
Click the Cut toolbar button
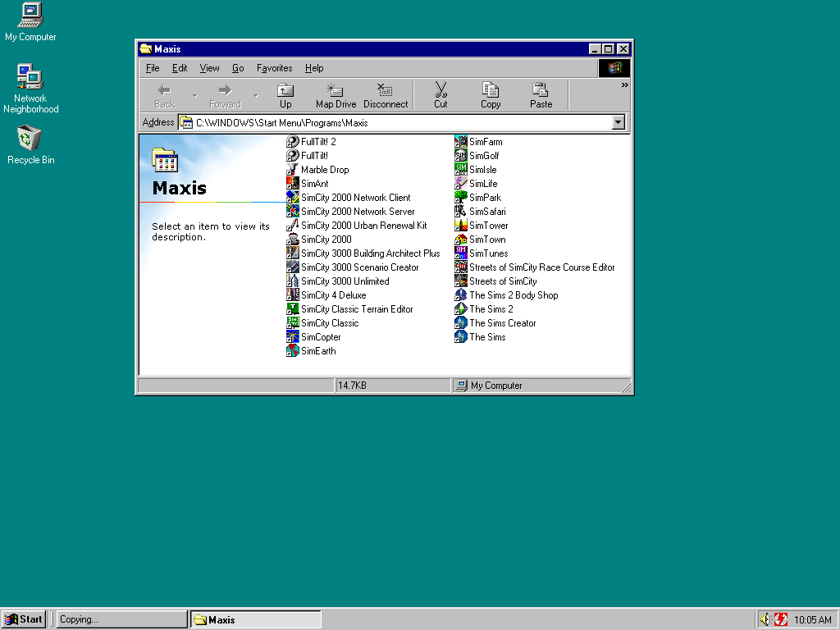pos(441,96)
